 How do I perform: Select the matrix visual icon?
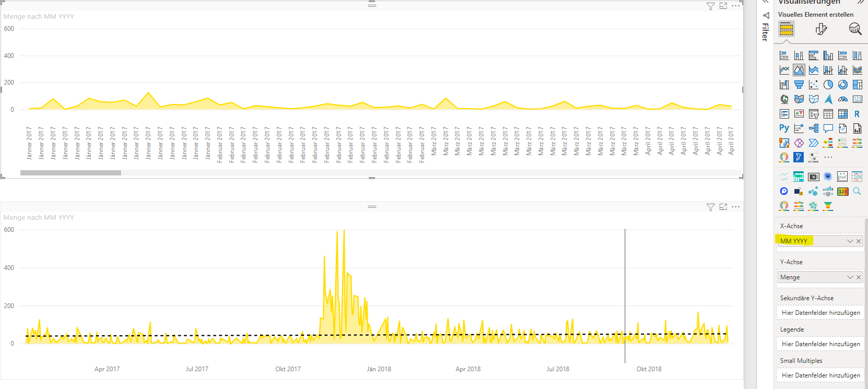(843, 114)
